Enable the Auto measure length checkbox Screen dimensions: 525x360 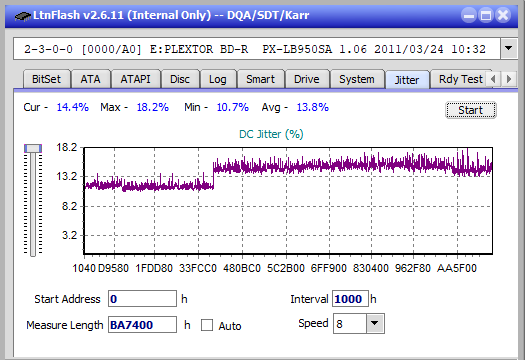(207, 325)
